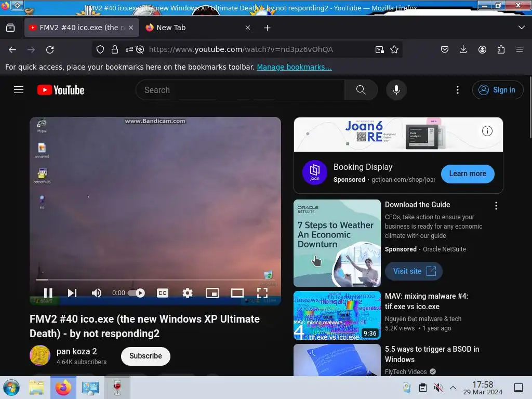Open Firefox application hamburger menu
Screen dimensions: 532x399
pyautogui.click(x=520, y=49)
